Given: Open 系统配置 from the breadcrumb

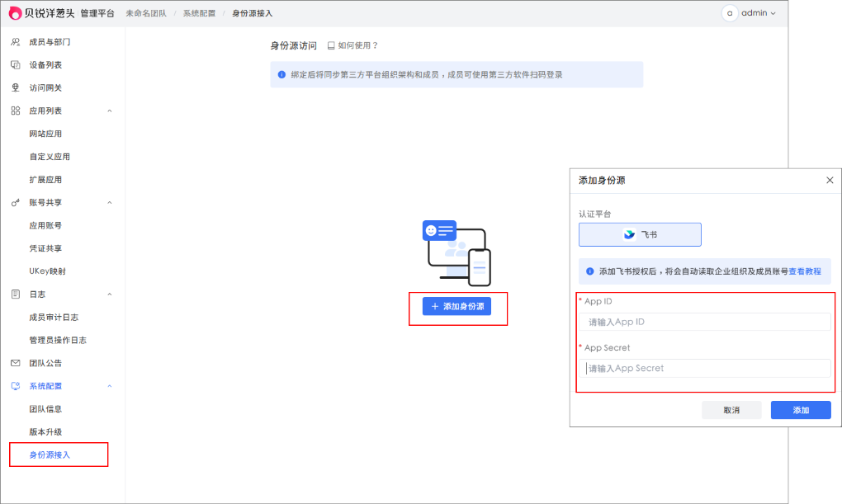Looking at the screenshot, I should (x=198, y=12).
